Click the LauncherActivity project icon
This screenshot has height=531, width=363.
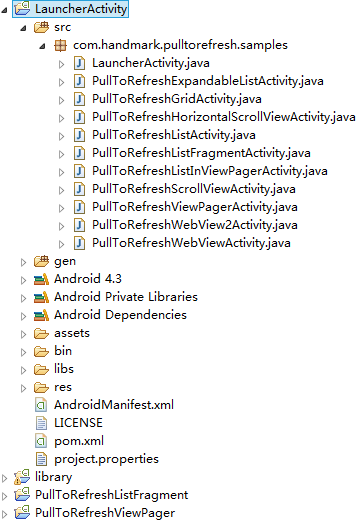pos(22,8)
